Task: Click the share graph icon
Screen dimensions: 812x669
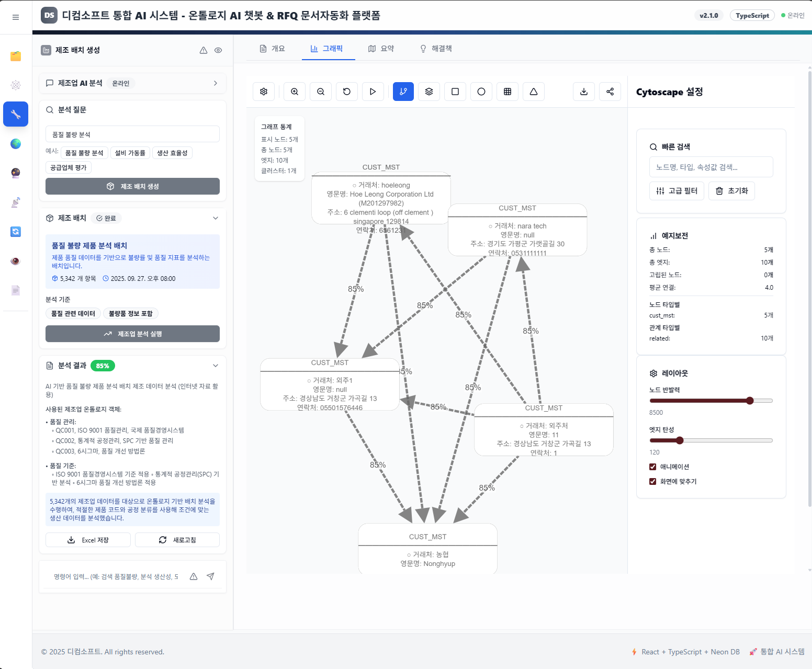Action: click(x=610, y=92)
